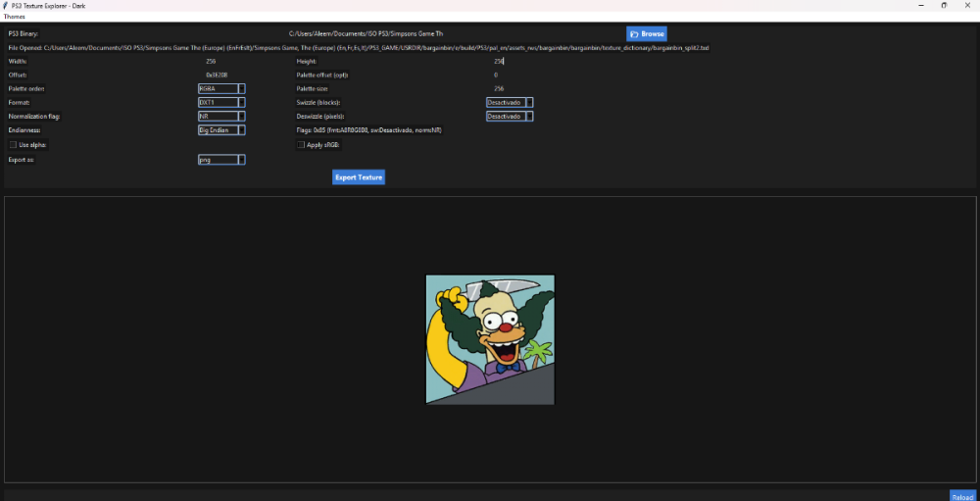The image size is (980, 501).
Task: Click the Endianness: label
Action: (24, 130)
